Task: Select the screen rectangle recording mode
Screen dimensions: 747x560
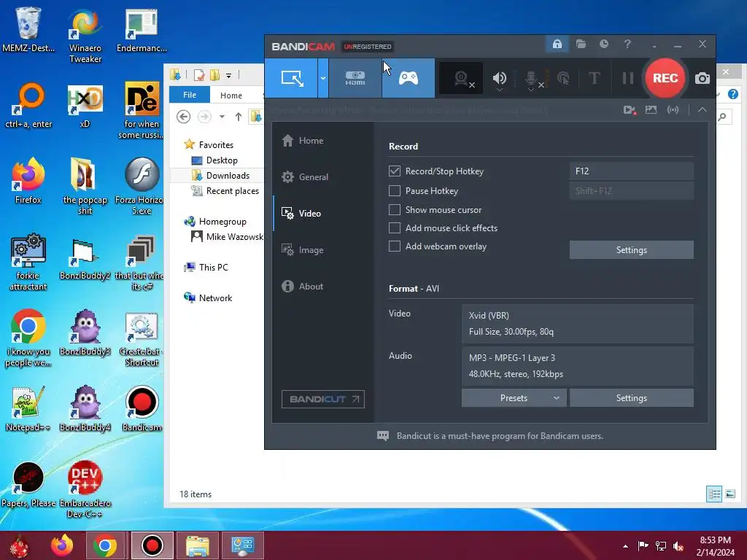Action: coord(292,78)
